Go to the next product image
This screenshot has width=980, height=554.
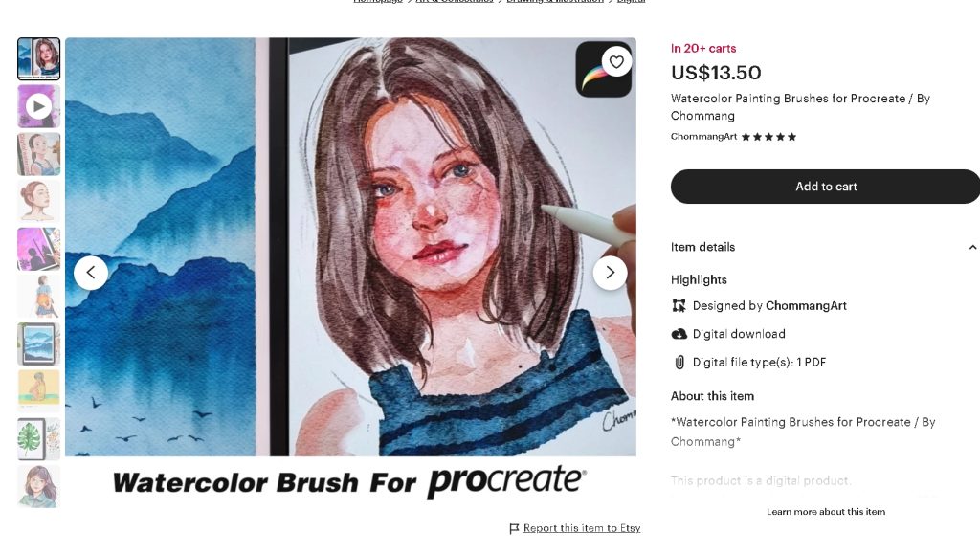[x=610, y=273]
